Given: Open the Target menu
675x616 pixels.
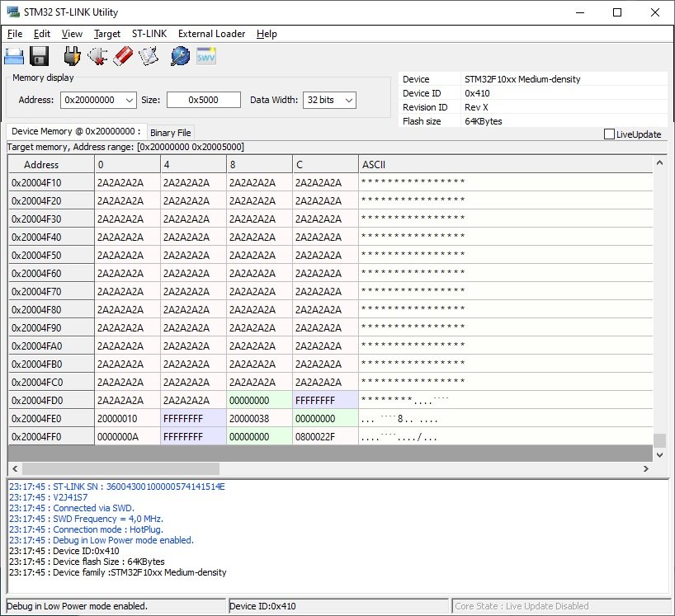Looking at the screenshot, I should click(x=107, y=34).
